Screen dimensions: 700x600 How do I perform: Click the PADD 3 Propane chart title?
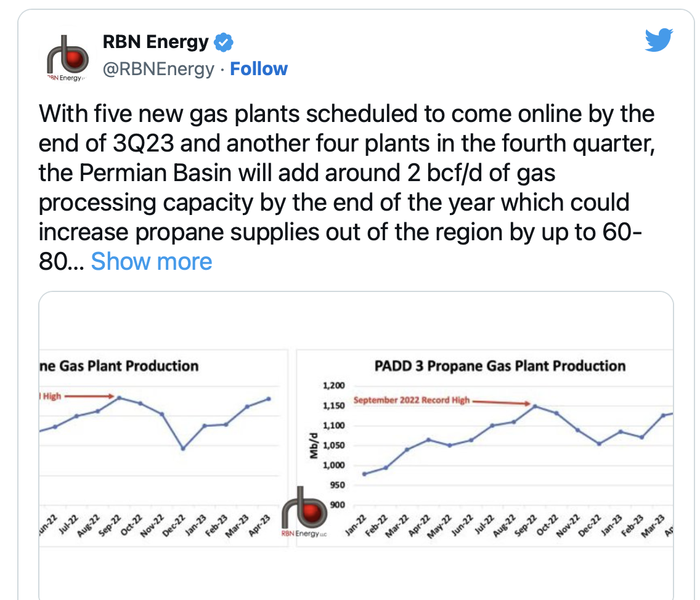(x=500, y=366)
